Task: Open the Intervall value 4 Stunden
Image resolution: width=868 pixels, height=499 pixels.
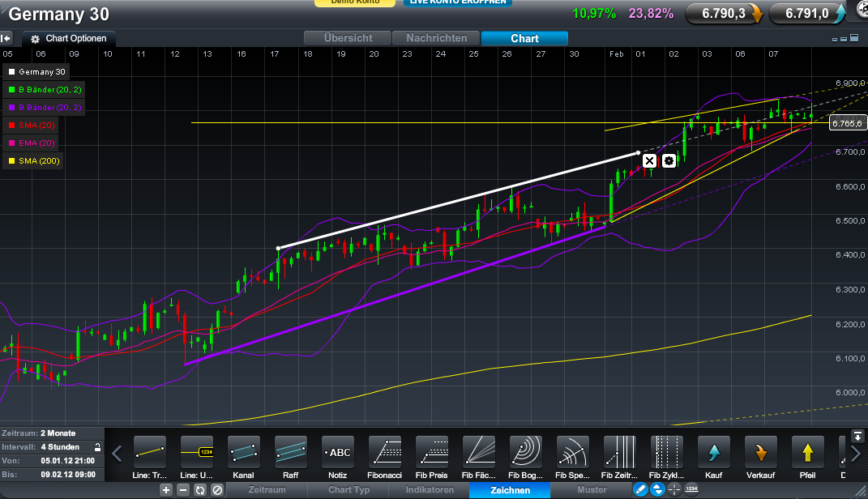Action: point(60,447)
